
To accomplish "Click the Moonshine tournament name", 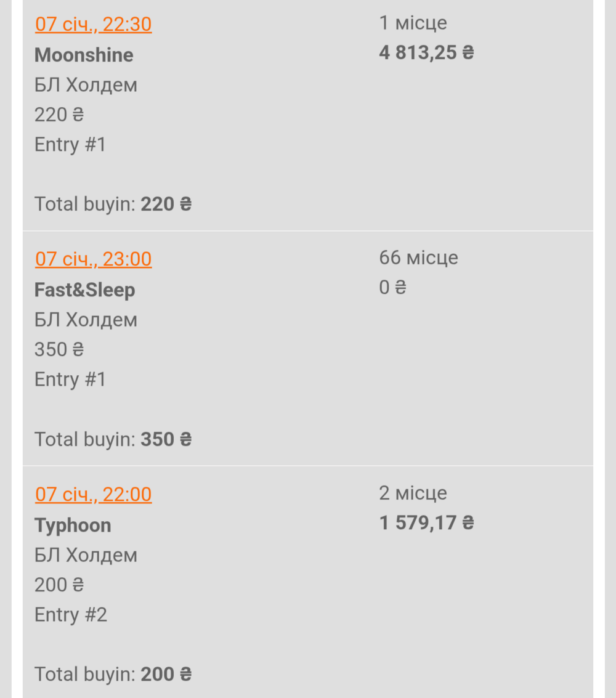I will pyautogui.click(x=84, y=55).
